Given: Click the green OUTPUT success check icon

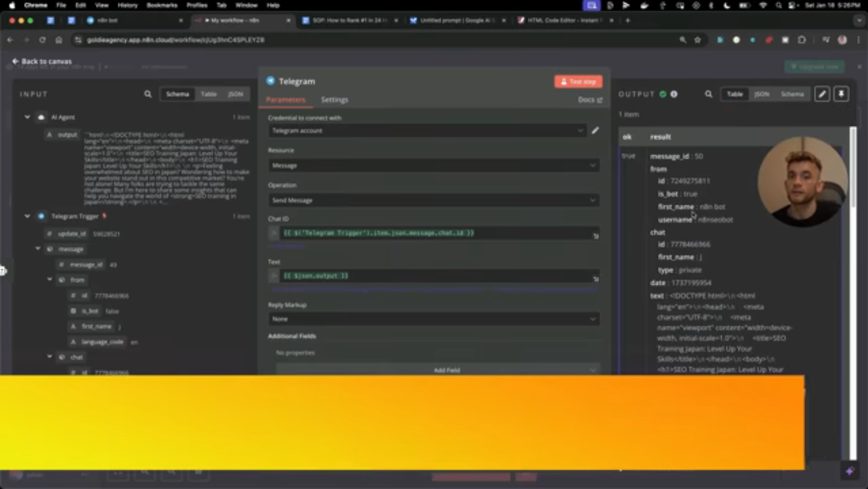Looking at the screenshot, I should [663, 94].
